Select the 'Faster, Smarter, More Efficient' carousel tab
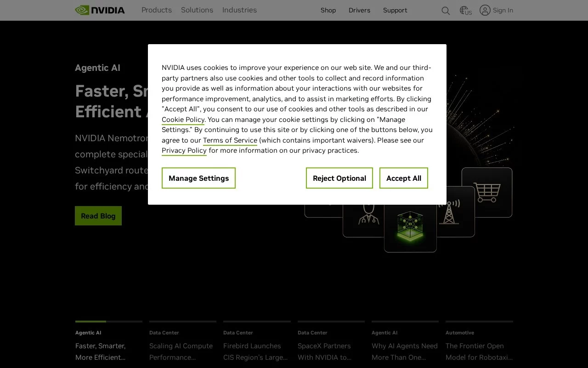Image resolution: width=588 pixels, height=368 pixels. [109, 342]
